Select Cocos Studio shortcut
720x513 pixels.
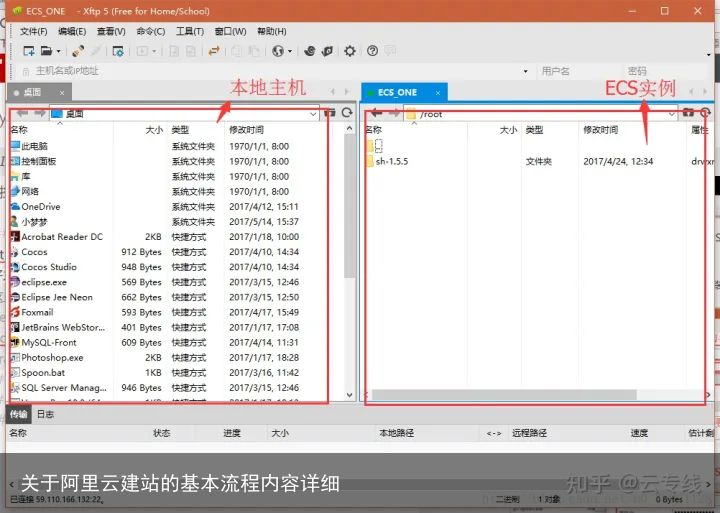44,267
